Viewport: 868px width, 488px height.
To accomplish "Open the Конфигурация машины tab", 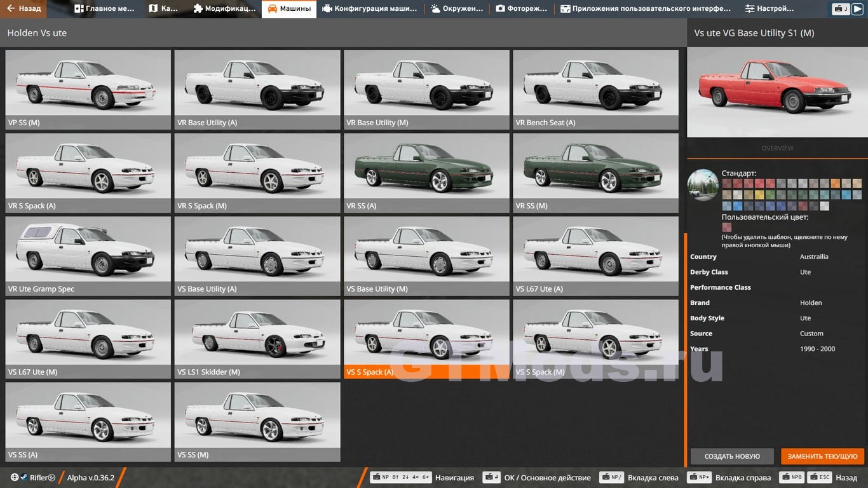I will tap(370, 9).
